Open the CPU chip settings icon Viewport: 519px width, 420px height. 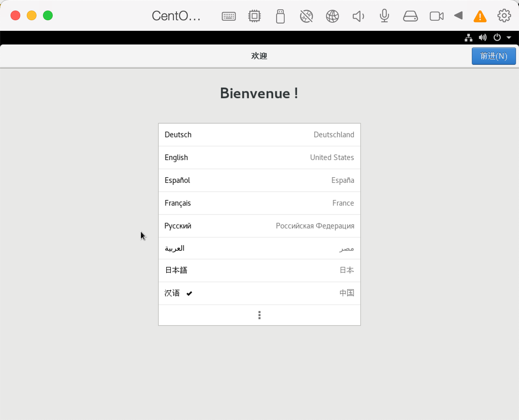tap(255, 16)
